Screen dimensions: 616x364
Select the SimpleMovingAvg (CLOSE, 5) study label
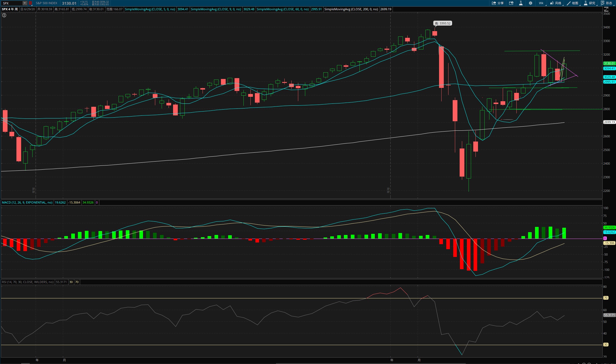pyautogui.click(x=150, y=9)
